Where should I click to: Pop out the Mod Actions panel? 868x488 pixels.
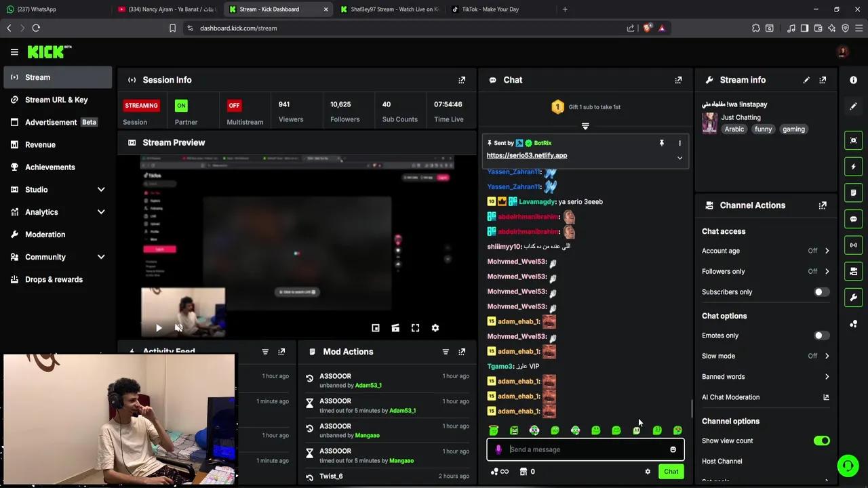coord(462,352)
